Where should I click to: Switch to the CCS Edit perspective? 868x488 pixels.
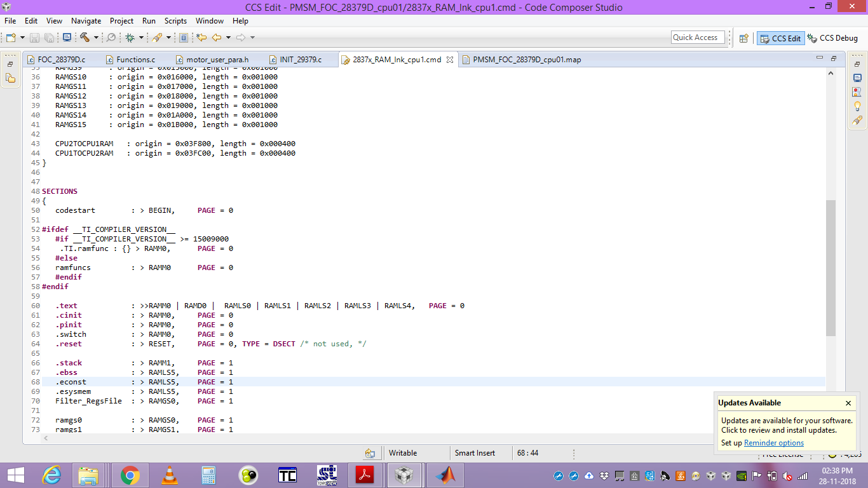780,38
